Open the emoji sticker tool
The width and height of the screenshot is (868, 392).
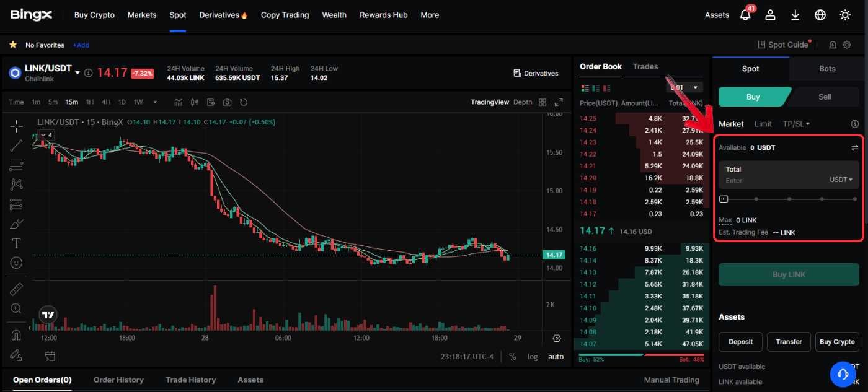point(17,263)
